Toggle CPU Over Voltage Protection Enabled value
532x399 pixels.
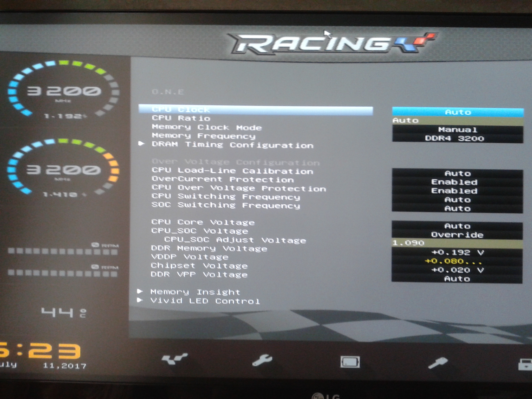(x=454, y=191)
